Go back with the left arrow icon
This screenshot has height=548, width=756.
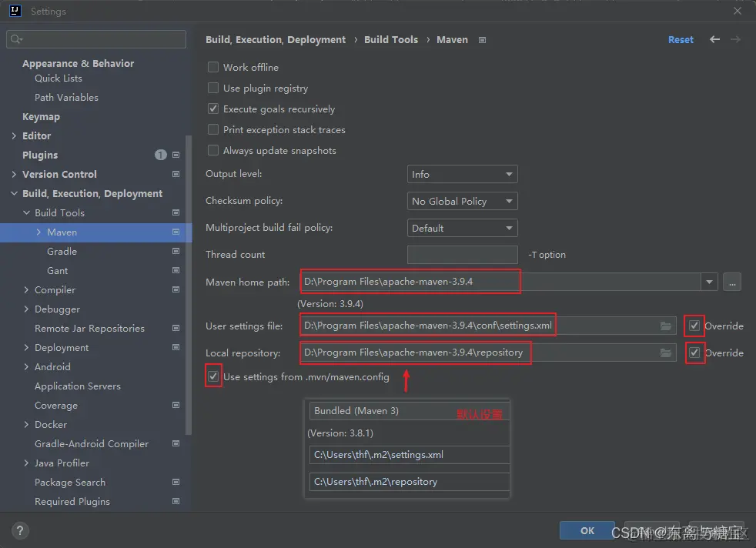[714, 39]
